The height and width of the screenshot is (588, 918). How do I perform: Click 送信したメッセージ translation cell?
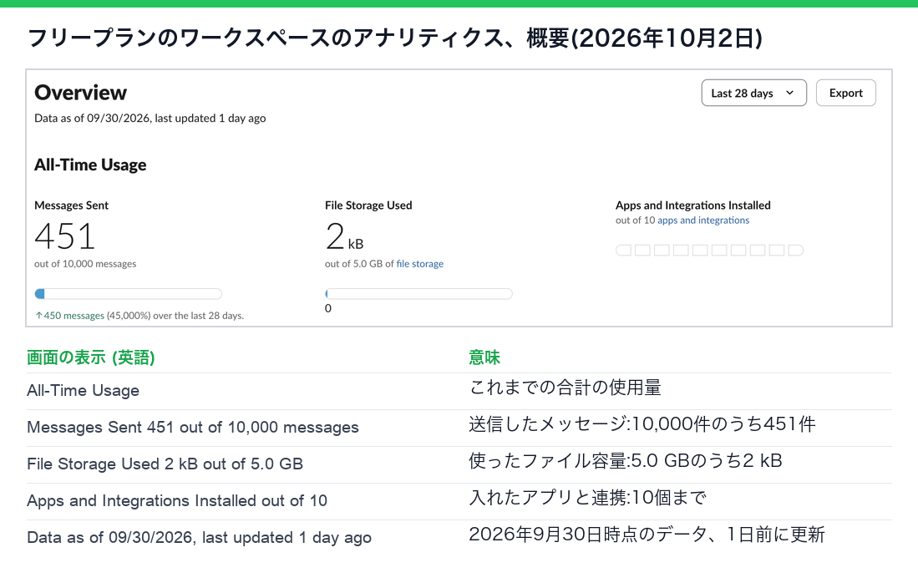click(642, 424)
